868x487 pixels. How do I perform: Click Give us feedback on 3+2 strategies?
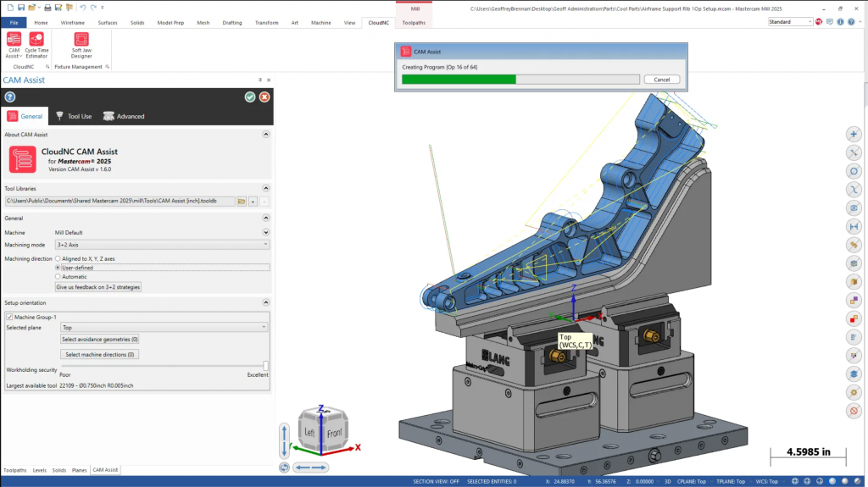point(98,287)
